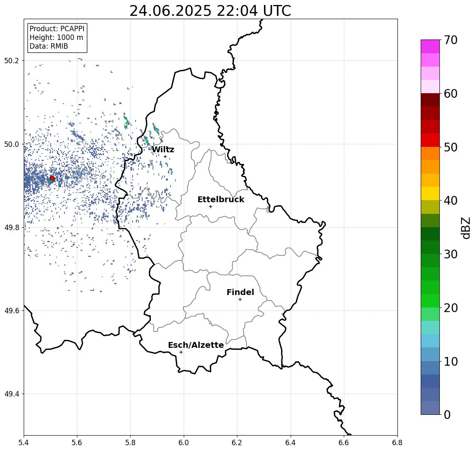The height and width of the screenshot is (451, 476).
Task: Click the longitude axis label 5.4
Action: [x=24, y=443]
